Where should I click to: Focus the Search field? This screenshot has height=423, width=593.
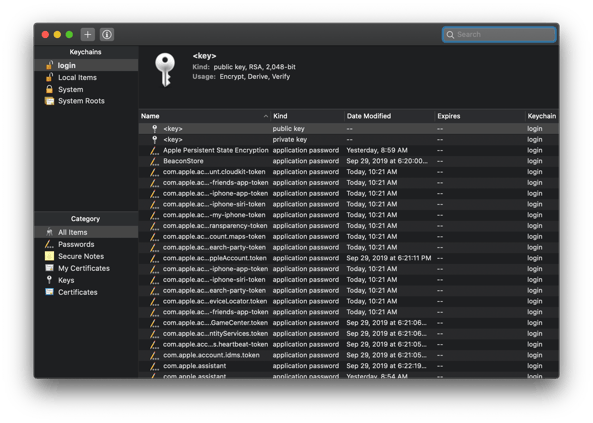tap(499, 34)
